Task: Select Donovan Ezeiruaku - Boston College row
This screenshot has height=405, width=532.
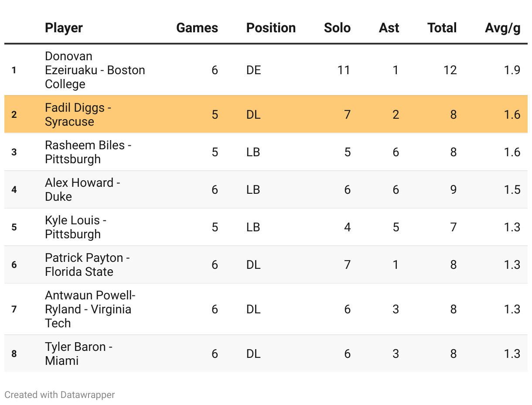Action: tap(266, 70)
